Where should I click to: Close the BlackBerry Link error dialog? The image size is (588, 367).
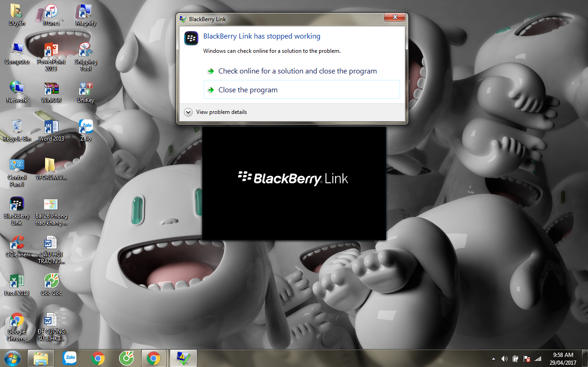395,18
